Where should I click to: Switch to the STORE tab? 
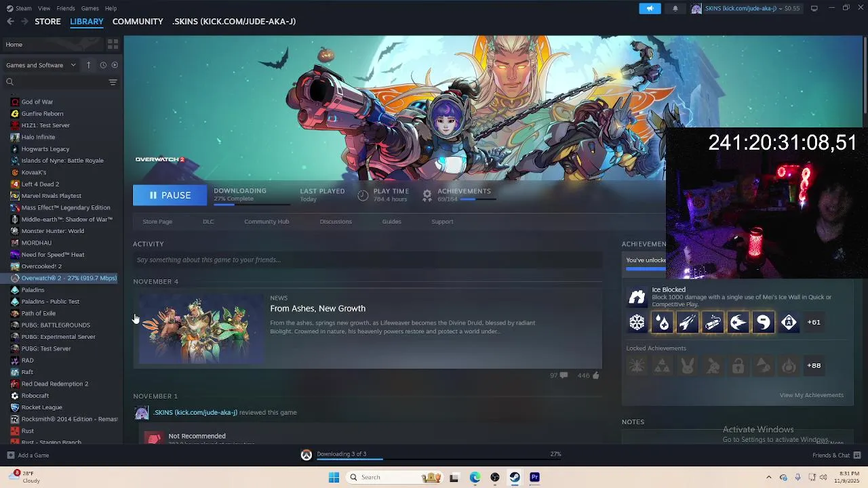47,22
